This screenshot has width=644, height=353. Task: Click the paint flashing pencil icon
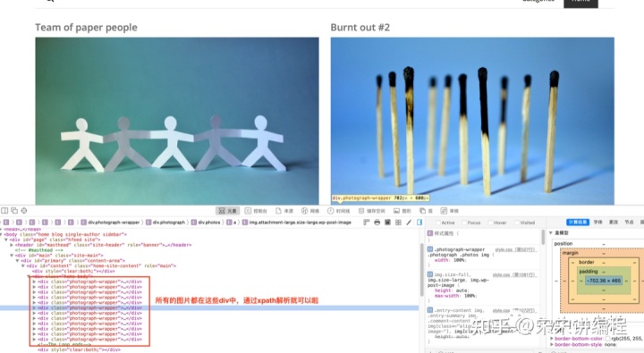(x=409, y=223)
